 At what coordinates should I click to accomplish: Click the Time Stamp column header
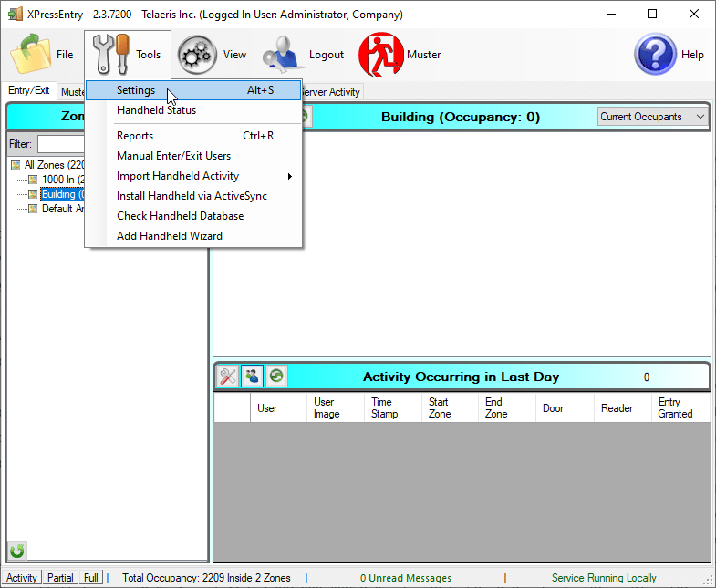pyautogui.click(x=393, y=408)
